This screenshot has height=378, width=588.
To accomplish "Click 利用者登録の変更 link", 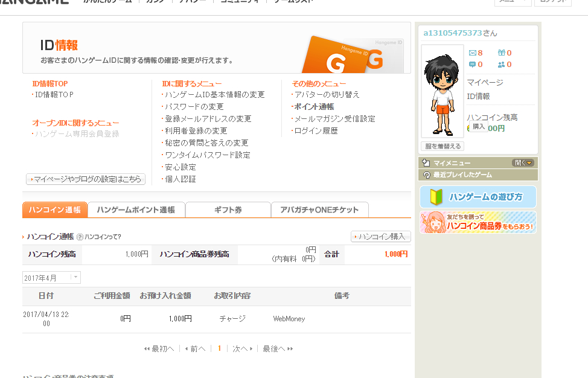I will pos(196,131).
